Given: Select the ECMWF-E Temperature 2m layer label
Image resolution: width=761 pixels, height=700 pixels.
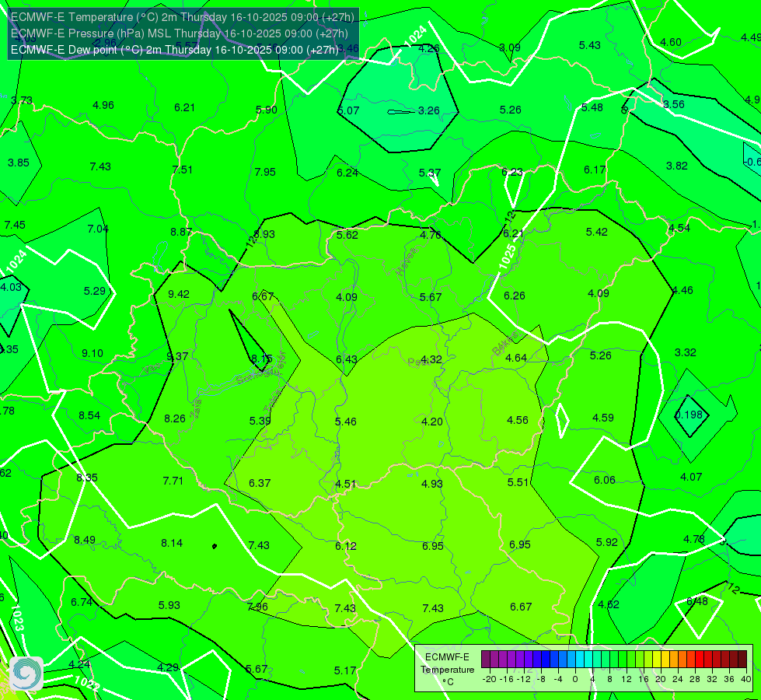Looking at the screenshot, I should (183, 17).
